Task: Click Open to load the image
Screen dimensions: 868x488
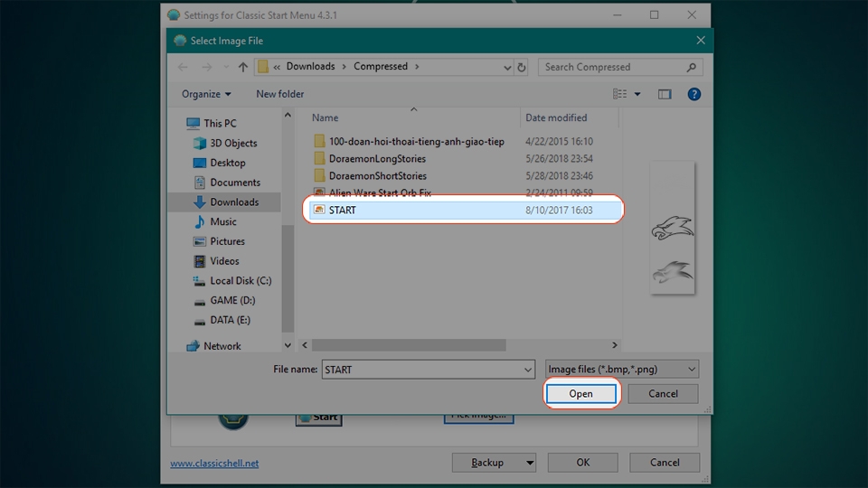Action: click(580, 393)
